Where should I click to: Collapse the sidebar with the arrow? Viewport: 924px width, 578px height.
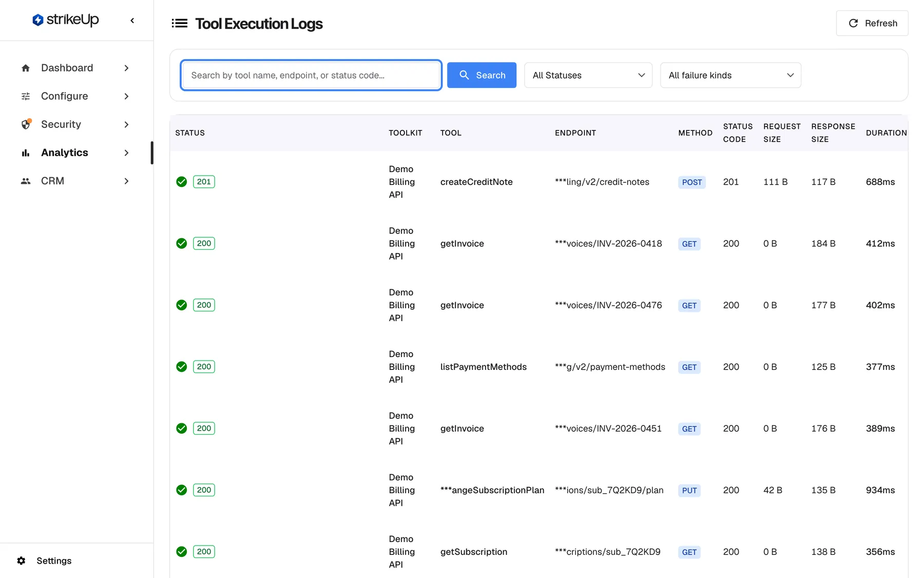(132, 21)
